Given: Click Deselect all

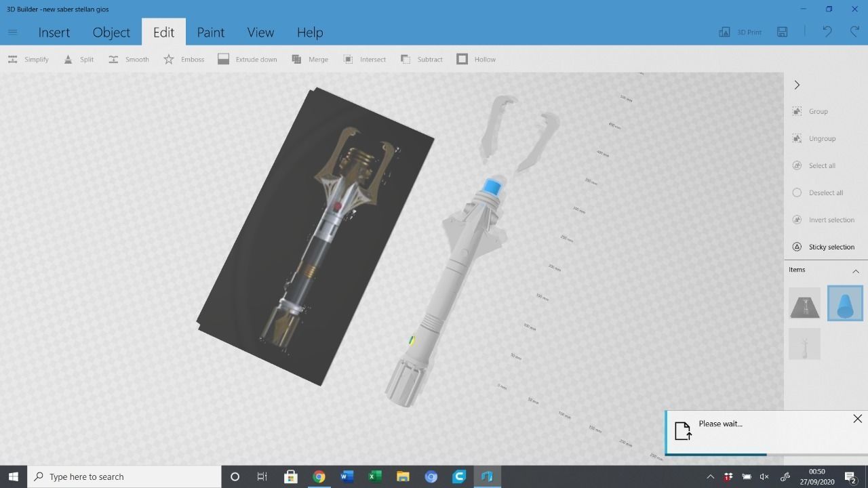Looking at the screenshot, I should pos(817,192).
